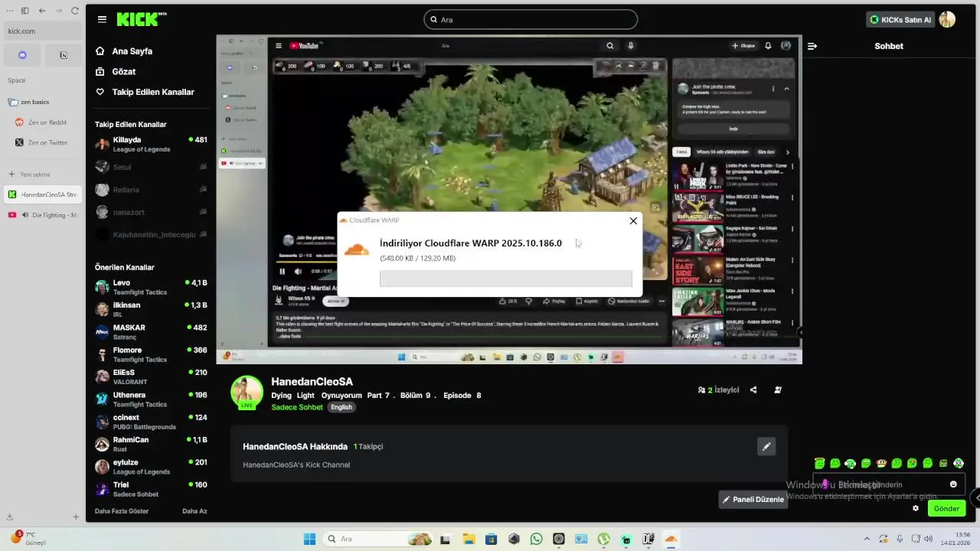Open the pinned Notion essential tab
This screenshot has height=551, width=980.
tap(63, 55)
